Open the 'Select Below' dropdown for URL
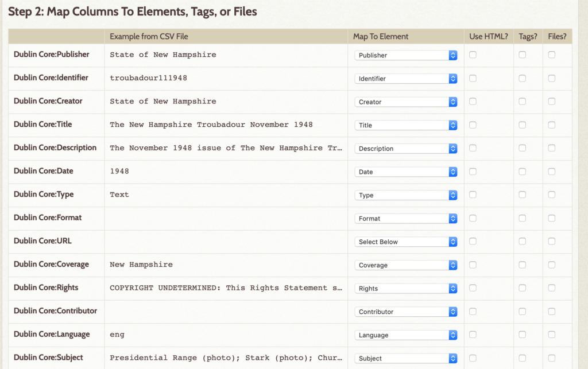 406,242
